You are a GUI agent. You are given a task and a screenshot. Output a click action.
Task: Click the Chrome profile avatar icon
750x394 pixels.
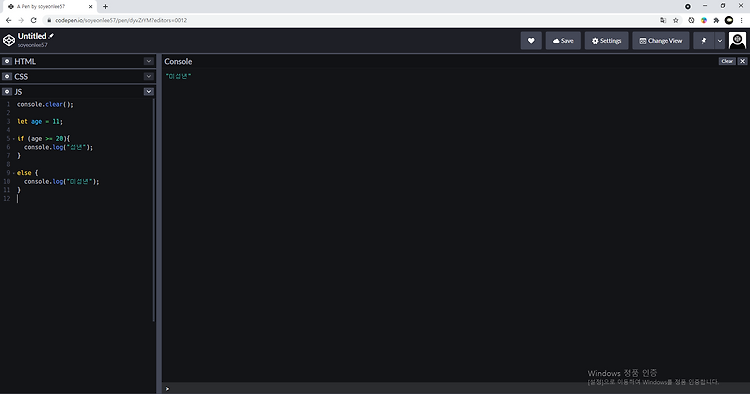pyautogui.click(x=729, y=20)
